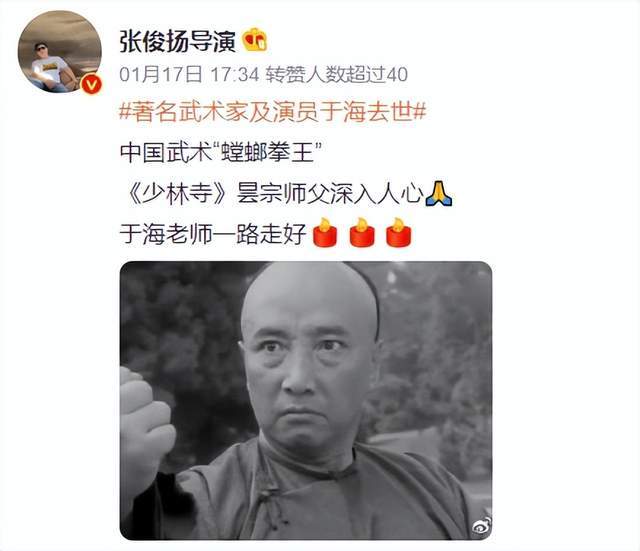Click the leading # of the hashtag

(x=125, y=111)
